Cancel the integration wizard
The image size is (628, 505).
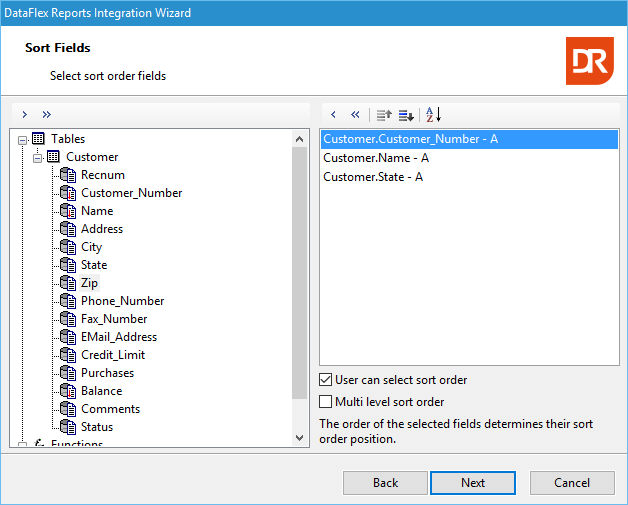pyautogui.click(x=572, y=483)
